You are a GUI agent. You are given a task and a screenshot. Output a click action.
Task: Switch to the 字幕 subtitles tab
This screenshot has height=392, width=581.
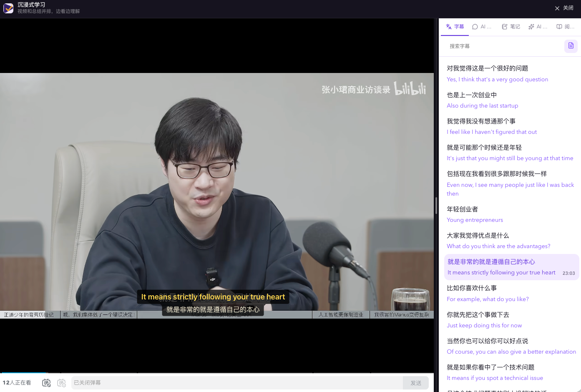(x=455, y=27)
